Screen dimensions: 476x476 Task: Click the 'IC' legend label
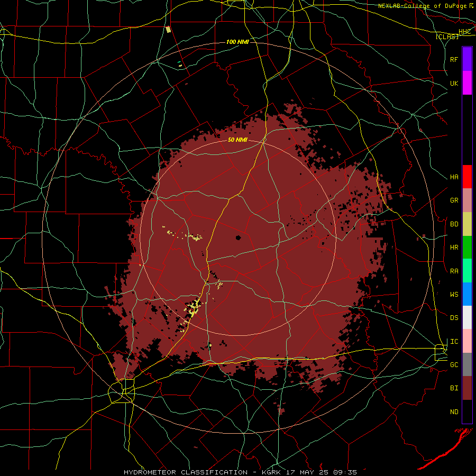tap(454, 342)
